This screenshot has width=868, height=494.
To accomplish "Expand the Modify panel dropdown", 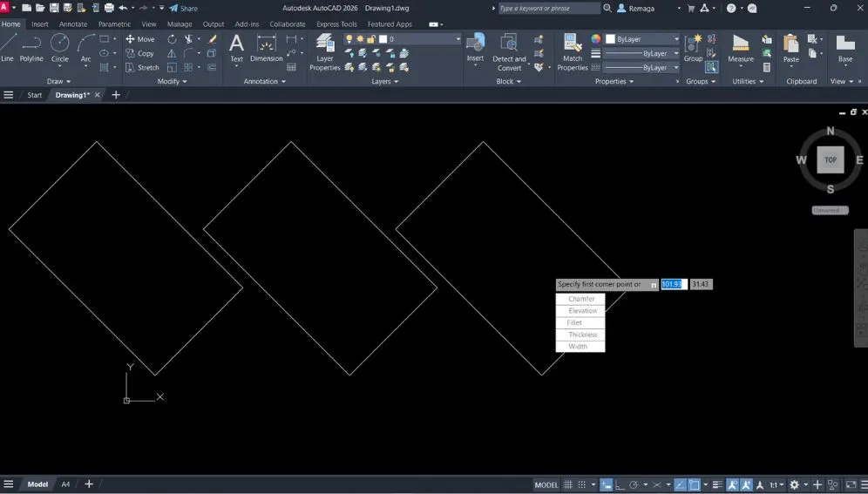I will tap(173, 81).
